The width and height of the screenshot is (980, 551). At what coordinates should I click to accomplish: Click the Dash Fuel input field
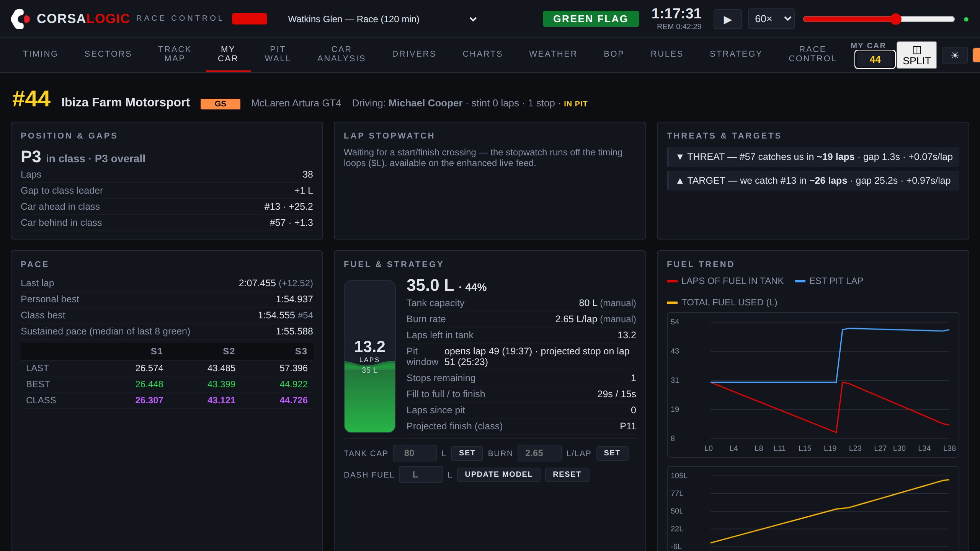pyautogui.click(x=421, y=474)
